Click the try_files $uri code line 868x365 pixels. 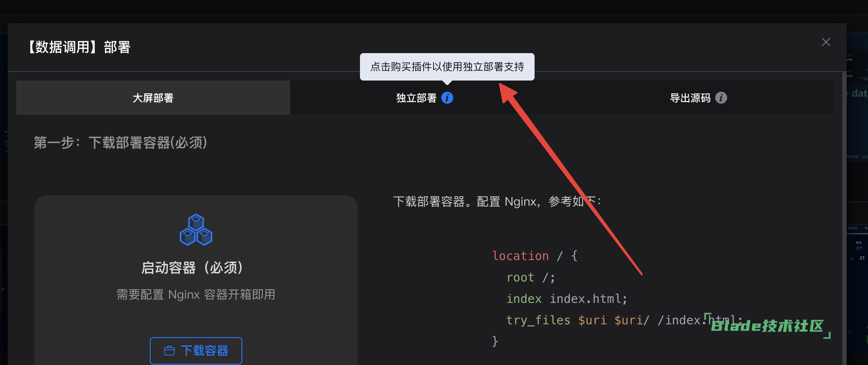click(599, 320)
